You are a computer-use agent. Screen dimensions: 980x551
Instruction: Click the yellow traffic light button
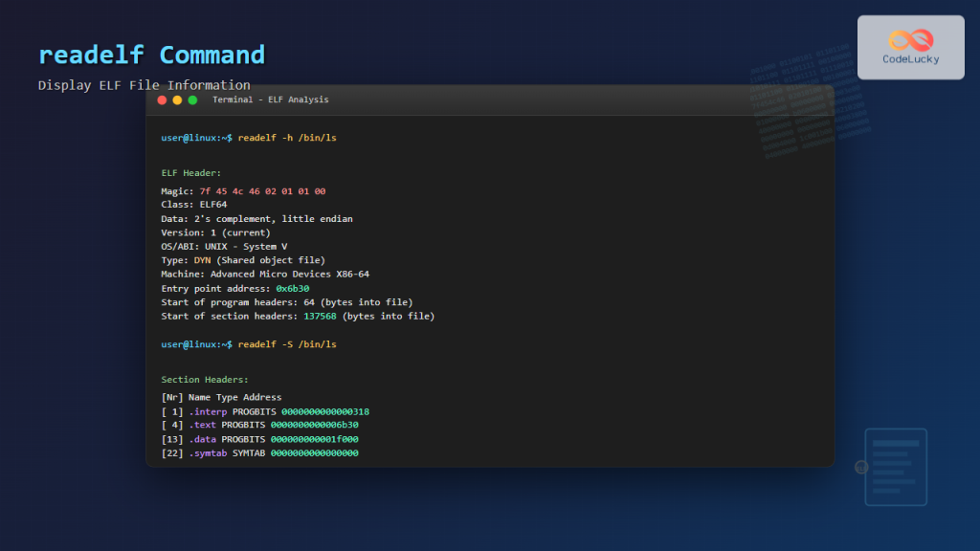point(175,99)
